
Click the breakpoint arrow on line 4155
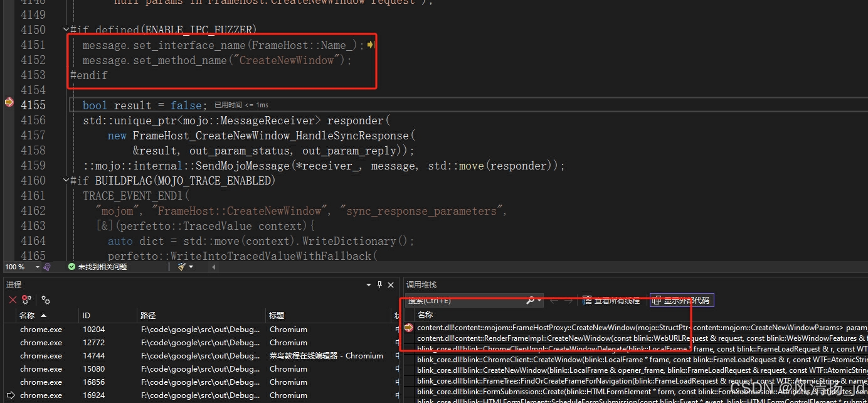(x=9, y=102)
